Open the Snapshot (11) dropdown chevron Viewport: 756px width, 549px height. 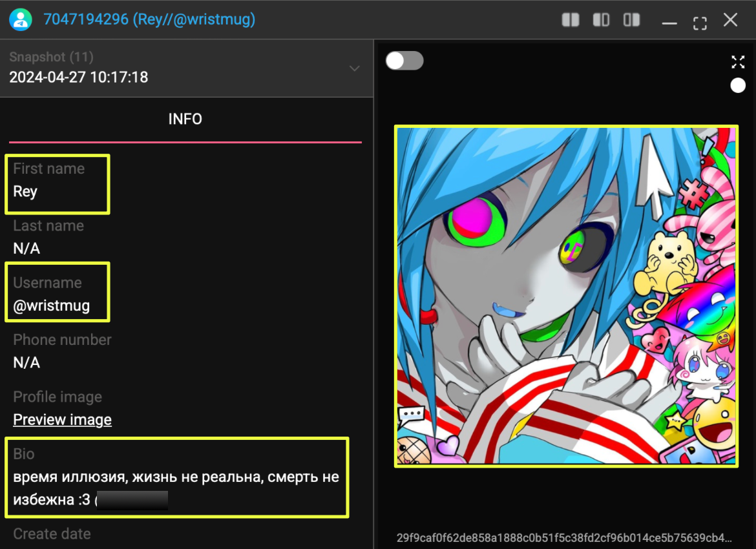click(x=354, y=68)
